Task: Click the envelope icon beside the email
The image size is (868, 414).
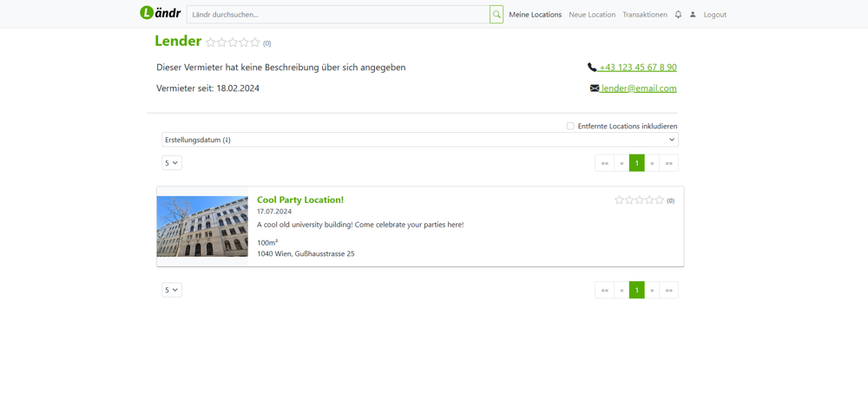Action: point(595,89)
